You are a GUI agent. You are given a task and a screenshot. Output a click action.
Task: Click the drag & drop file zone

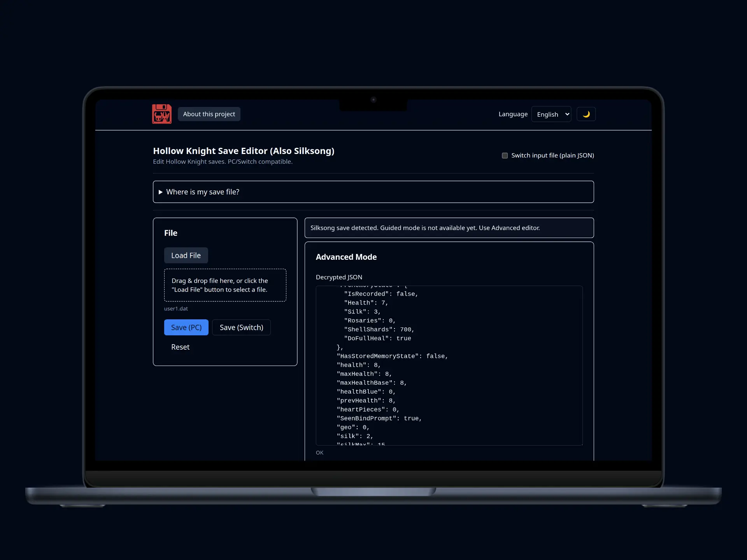[225, 285]
